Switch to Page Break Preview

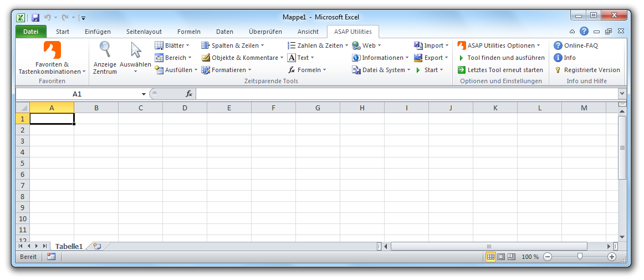coord(512,257)
